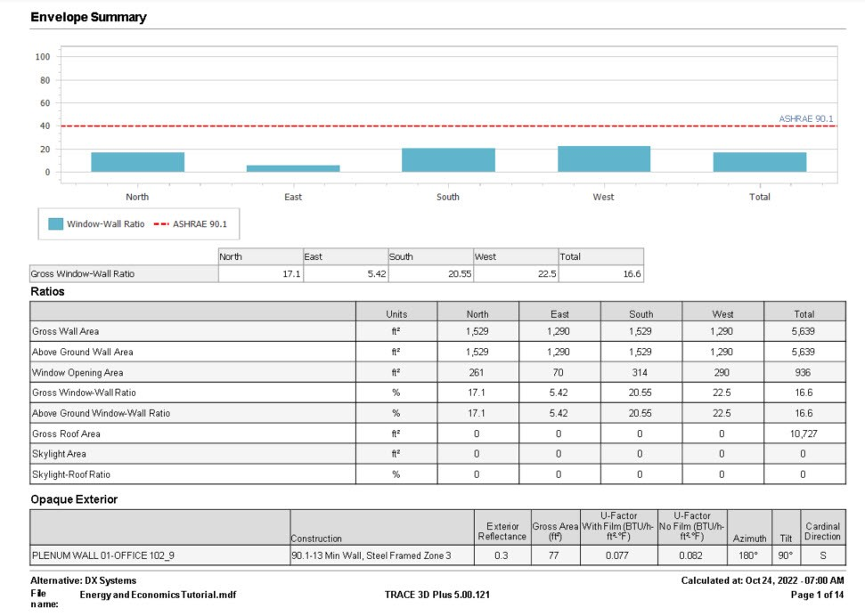Click the ASHRAE 90.1 label above the dashed line
This screenshot has height=616, width=865.
[805, 118]
